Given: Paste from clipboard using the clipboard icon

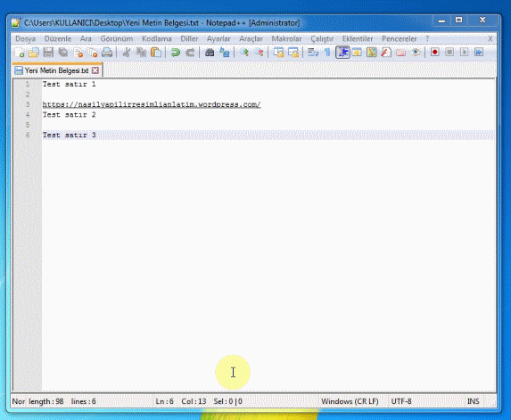Looking at the screenshot, I should pyautogui.click(x=156, y=52).
